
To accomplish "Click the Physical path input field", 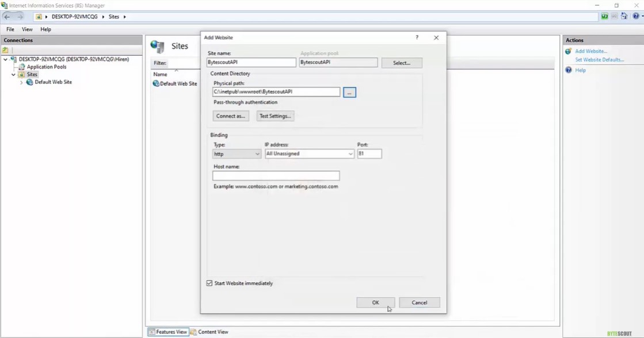I will (276, 92).
